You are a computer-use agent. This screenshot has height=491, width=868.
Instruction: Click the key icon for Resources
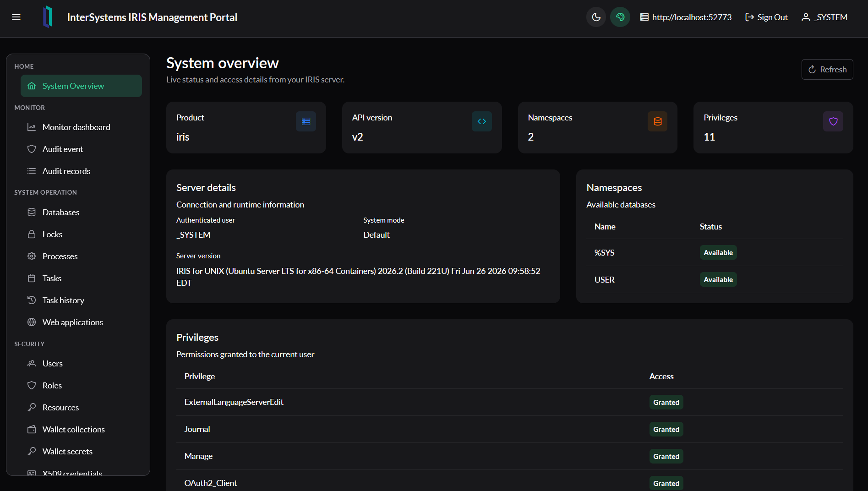(x=32, y=408)
